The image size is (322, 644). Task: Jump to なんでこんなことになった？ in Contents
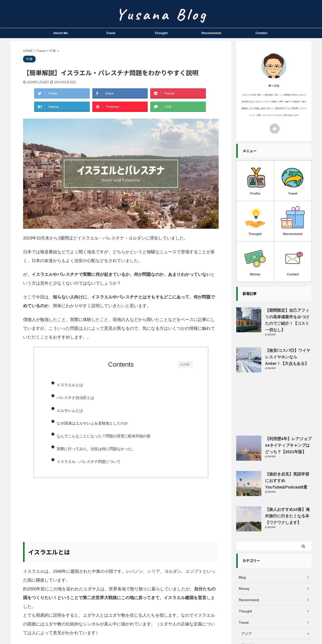pos(104,436)
